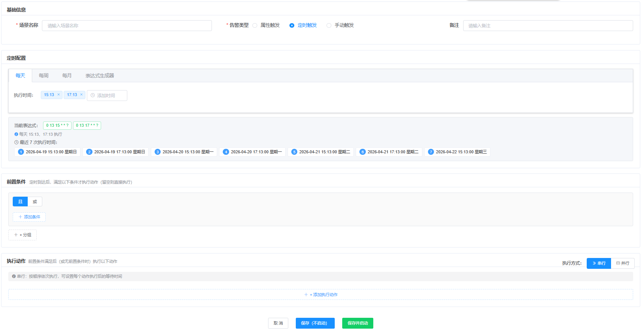The width and height of the screenshot is (644, 332).
Task: Open the 表达式生成器 tab
Action: coord(100,76)
